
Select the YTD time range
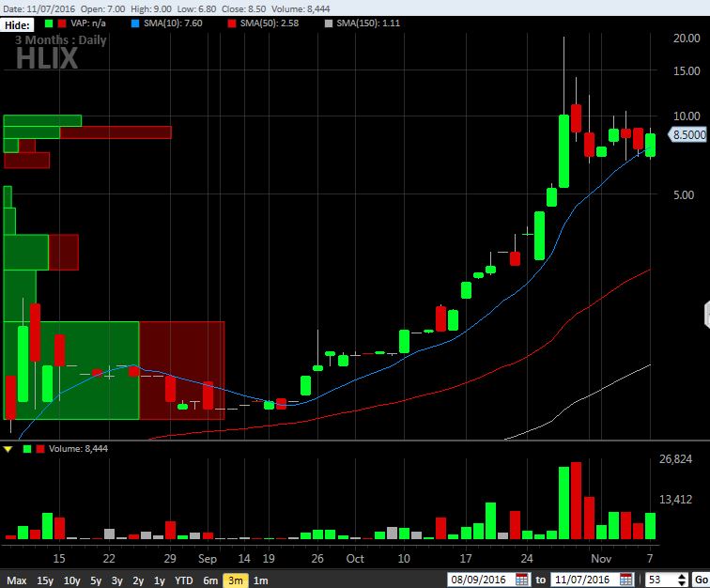click(184, 580)
